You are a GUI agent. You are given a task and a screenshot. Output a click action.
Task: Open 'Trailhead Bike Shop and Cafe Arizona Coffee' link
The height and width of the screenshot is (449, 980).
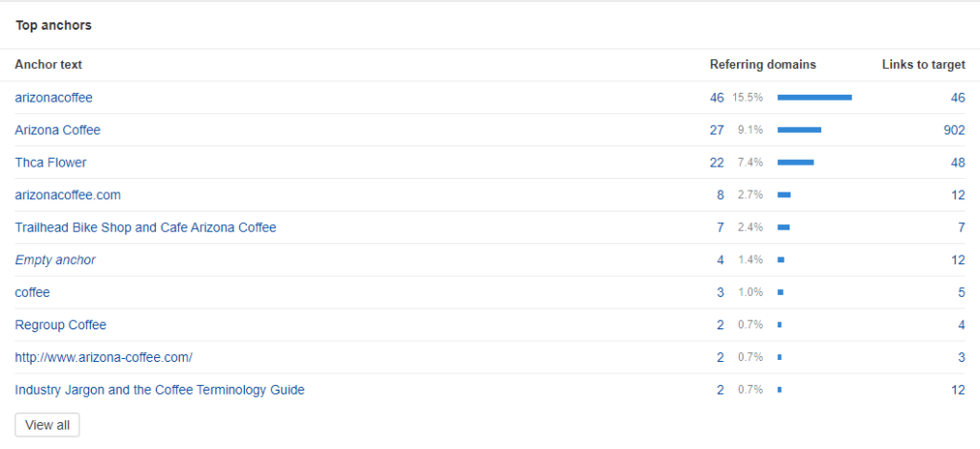(x=145, y=228)
